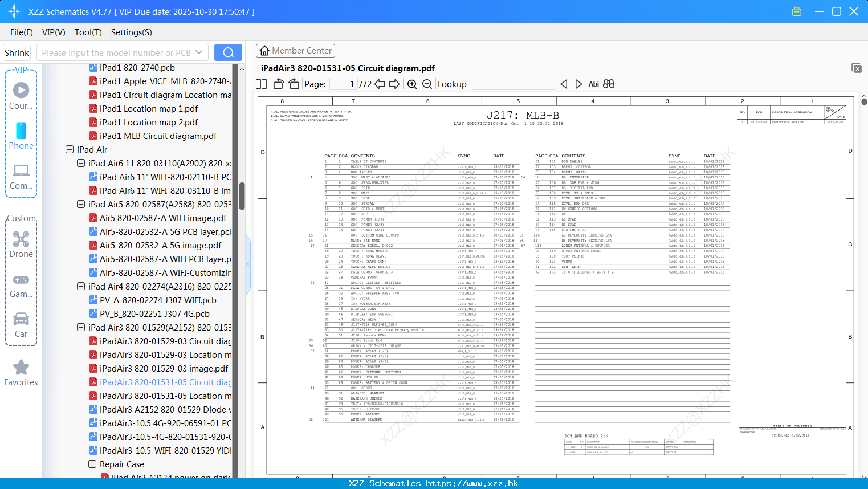
Task: Rotate the page counterclockwise
Action: (x=278, y=84)
